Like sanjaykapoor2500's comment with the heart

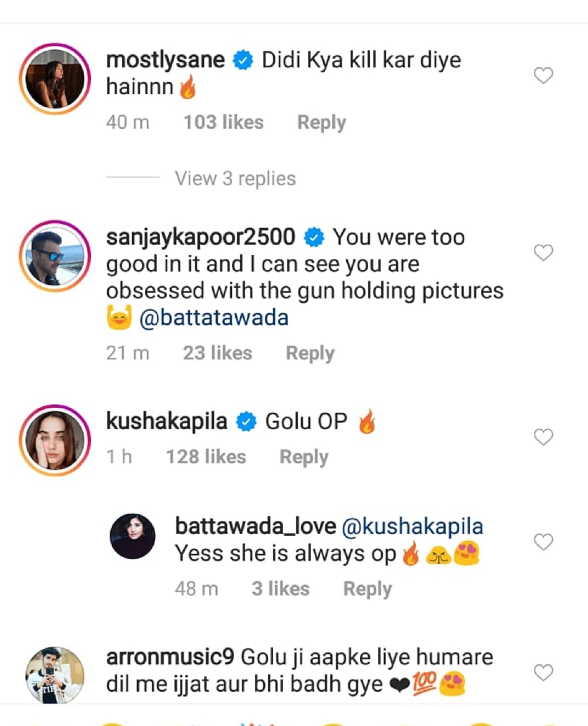543,252
